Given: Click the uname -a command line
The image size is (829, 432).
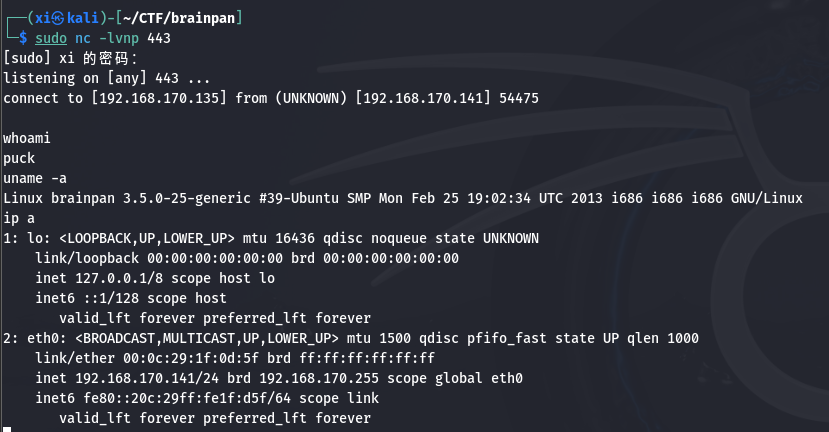Looking at the screenshot, I should click(x=35, y=178).
